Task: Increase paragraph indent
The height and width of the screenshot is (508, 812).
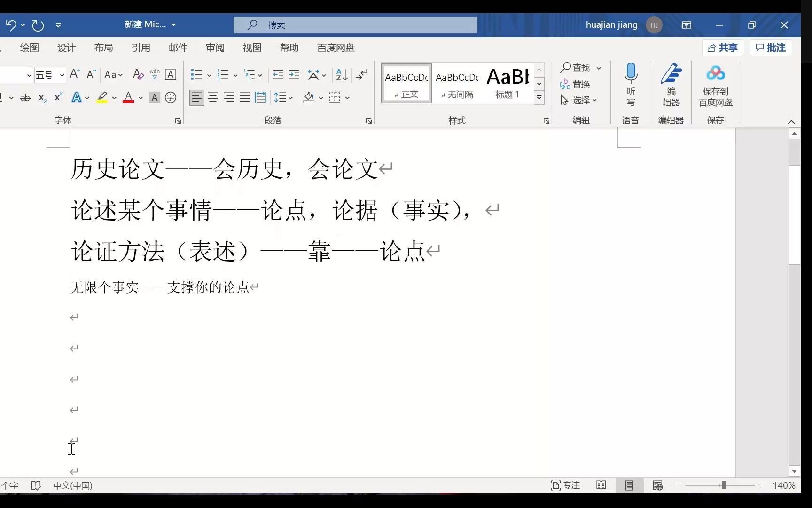Action: tap(294, 74)
